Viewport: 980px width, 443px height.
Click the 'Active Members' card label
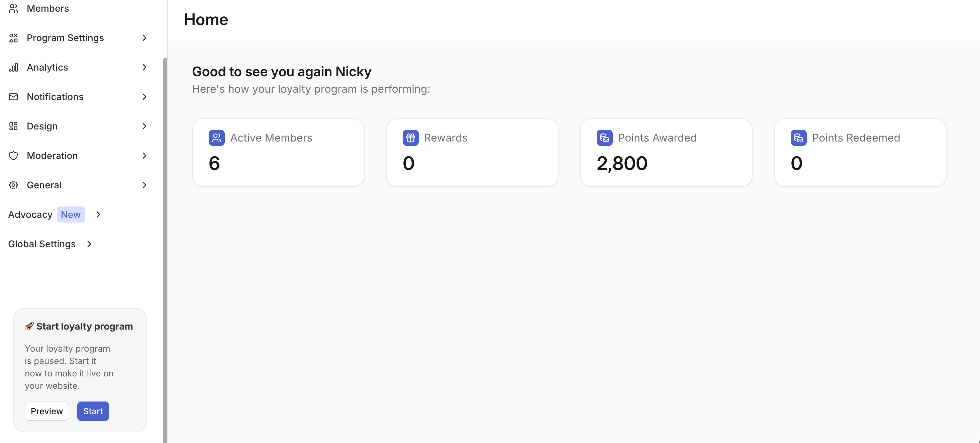coord(271,138)
